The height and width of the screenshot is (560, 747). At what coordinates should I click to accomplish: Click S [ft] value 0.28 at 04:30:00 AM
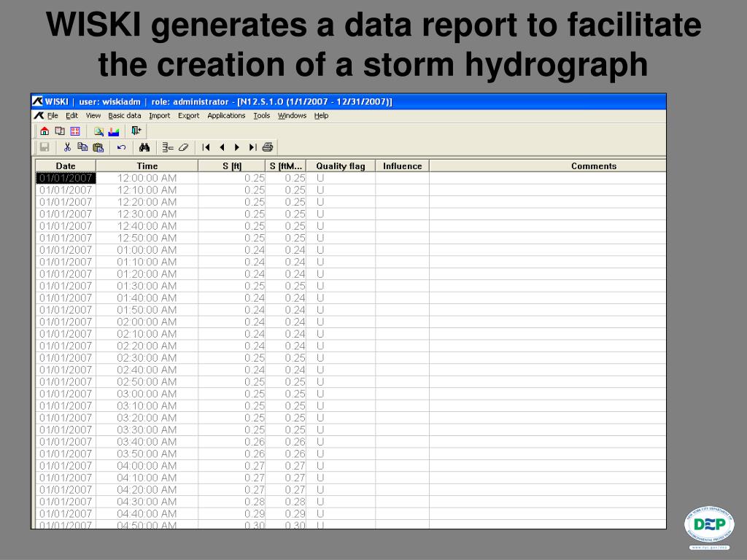click(231, 502)
